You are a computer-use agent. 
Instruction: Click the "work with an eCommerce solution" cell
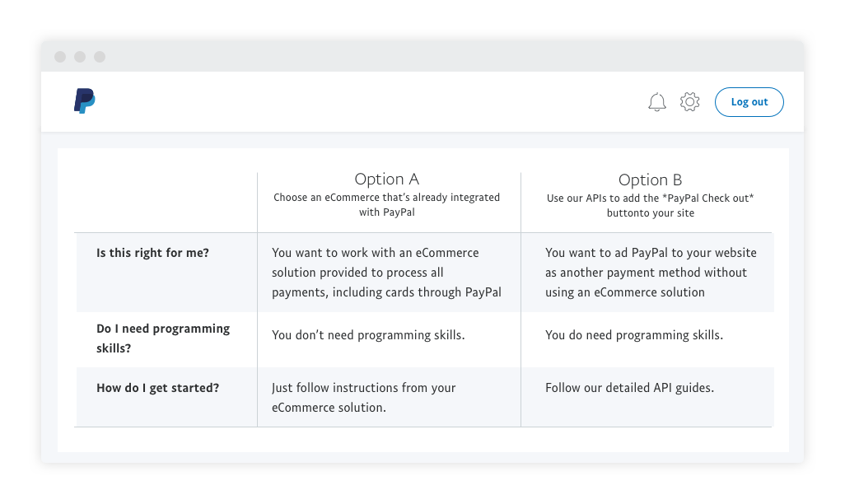point(386,273)
